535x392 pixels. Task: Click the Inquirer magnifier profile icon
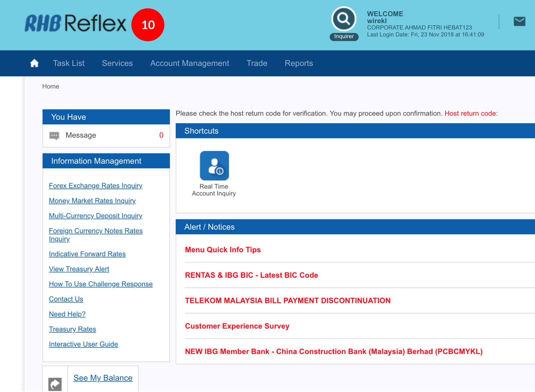click(x=344, y=19)
